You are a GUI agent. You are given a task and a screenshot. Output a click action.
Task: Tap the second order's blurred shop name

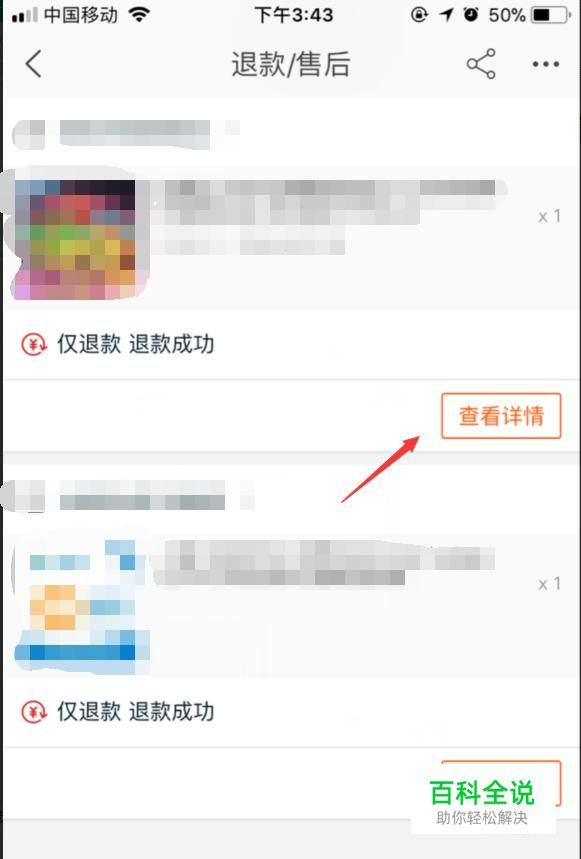[x=131, y=495]
